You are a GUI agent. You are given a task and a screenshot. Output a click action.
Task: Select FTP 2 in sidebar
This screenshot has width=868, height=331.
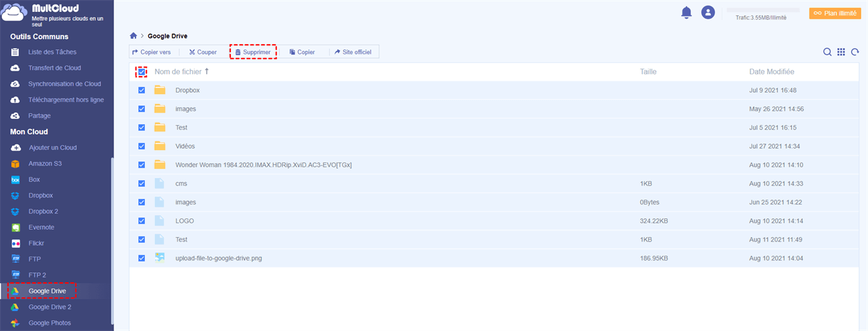[37, 275]
